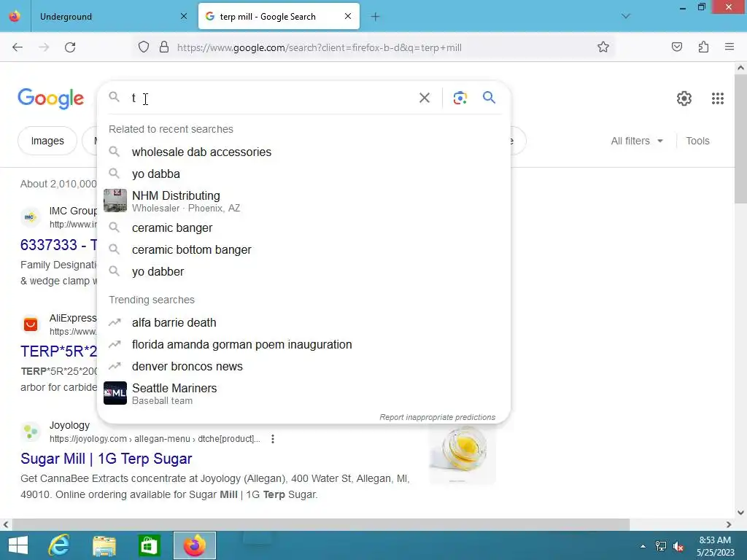This screenshot has width=747, height=560.
Task: Go to the Google logo homepage
Action: 51,98
